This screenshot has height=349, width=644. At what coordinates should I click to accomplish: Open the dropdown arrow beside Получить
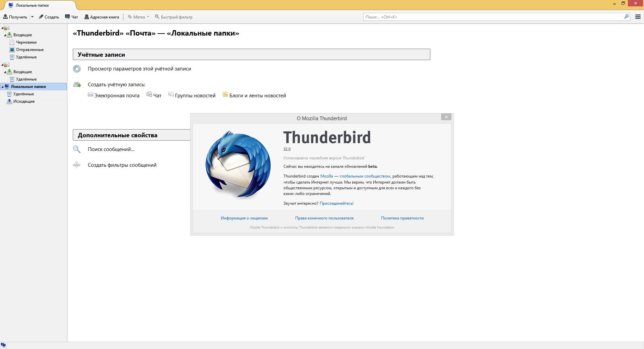point(32,17)
